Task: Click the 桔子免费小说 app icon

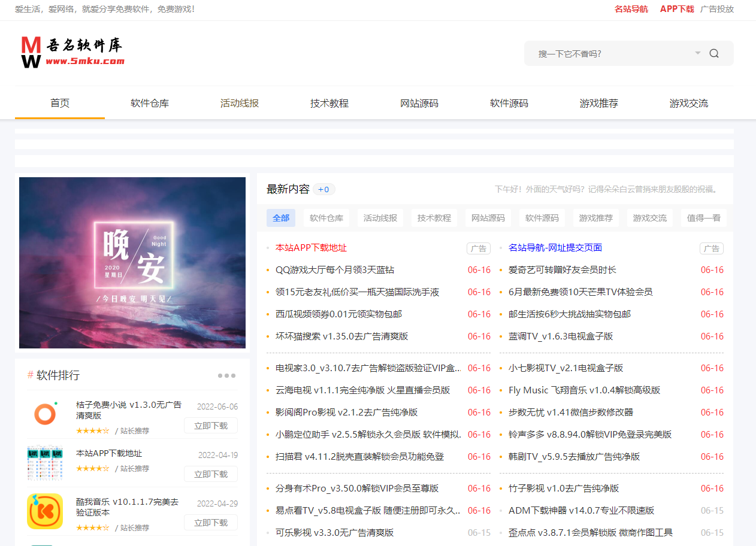Action: pyautogui.click(x=44, y=414)
